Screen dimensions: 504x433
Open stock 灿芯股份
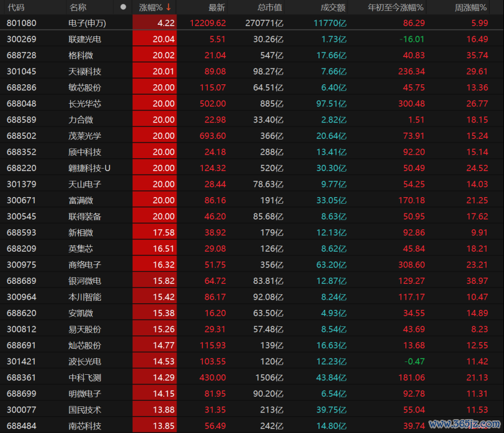[85, 345]
